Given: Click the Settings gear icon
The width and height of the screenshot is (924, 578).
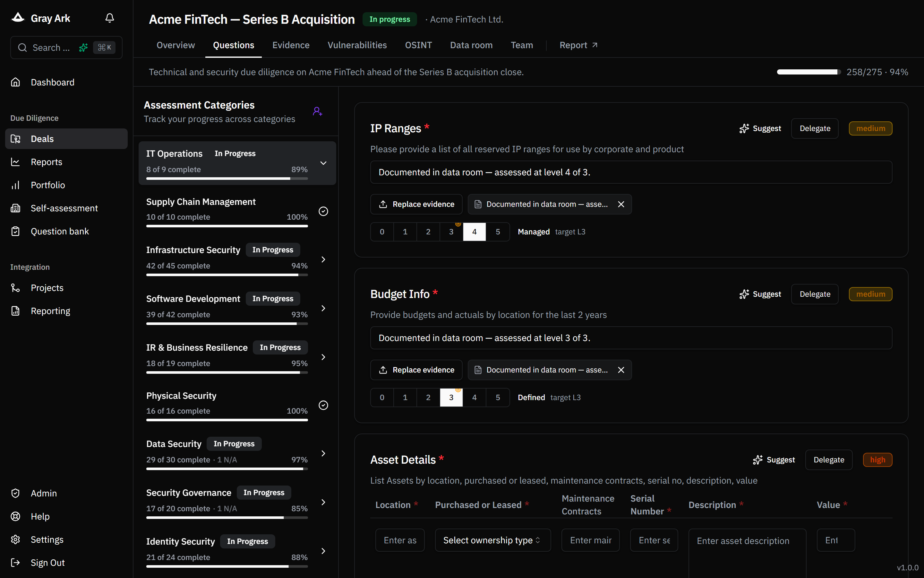Looking at the screenshot, I should pyautogui.click(x=15, y=539).
